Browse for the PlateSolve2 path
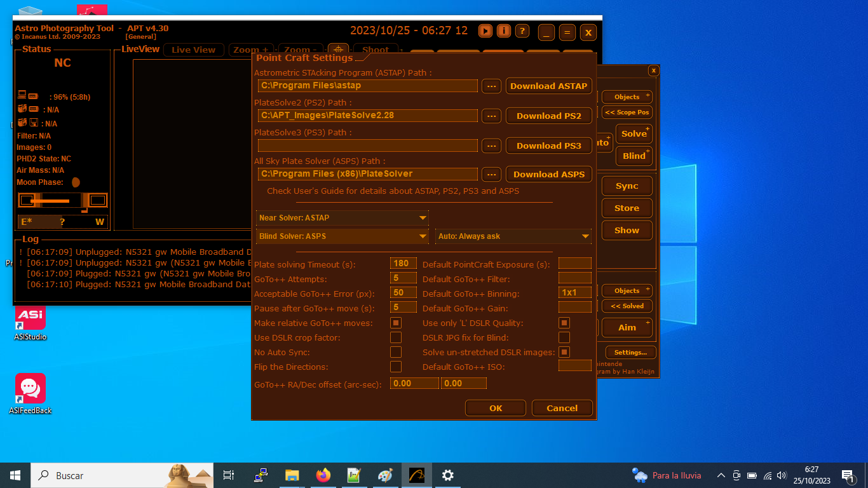This screenshot has width=868, height=488. [491, 116]
